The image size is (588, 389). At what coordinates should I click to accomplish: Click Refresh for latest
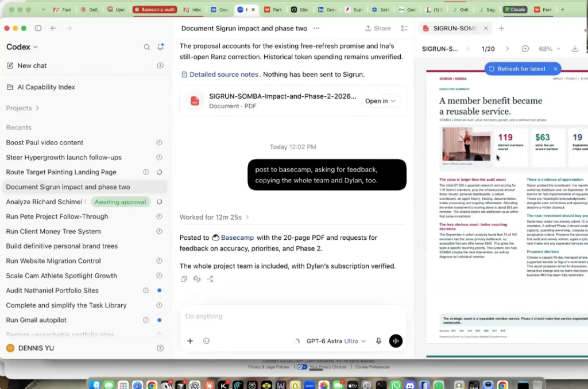[x=517, y=69]
